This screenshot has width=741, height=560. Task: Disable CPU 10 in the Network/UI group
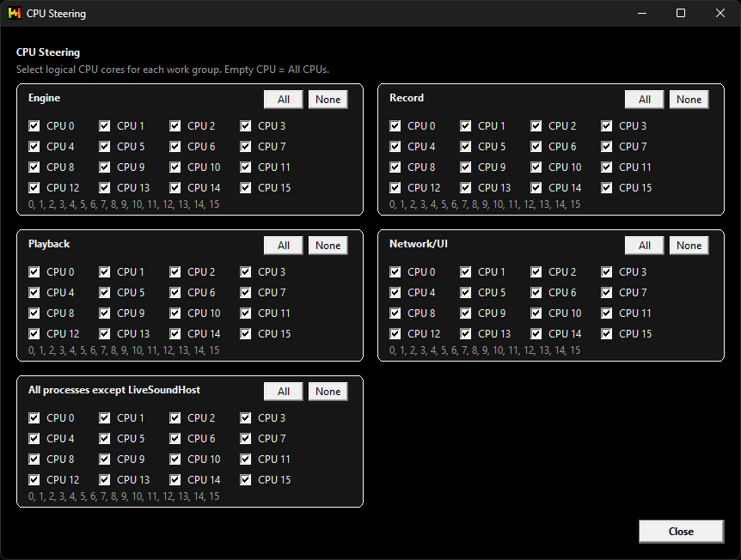[536, 313]
